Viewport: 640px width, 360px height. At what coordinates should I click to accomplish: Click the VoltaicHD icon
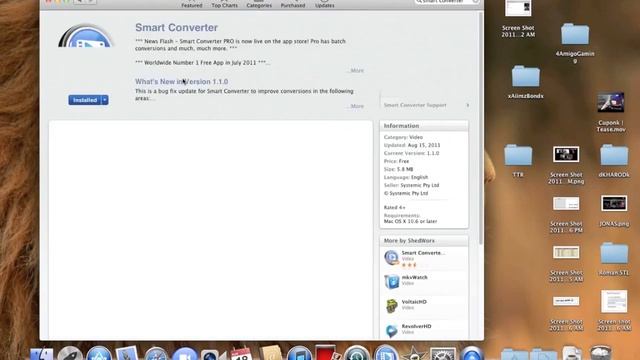[391, 306]
